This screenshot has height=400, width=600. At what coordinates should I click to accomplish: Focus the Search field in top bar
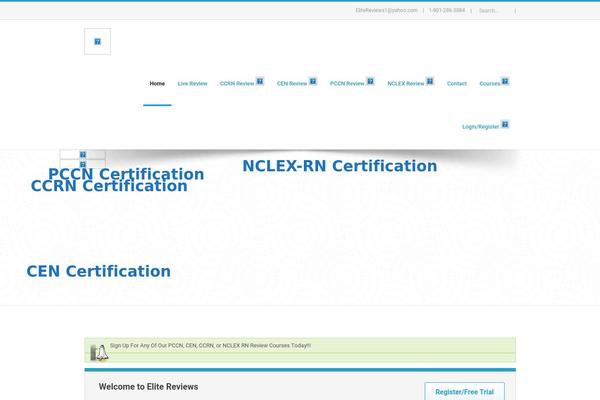pos(496,11)
